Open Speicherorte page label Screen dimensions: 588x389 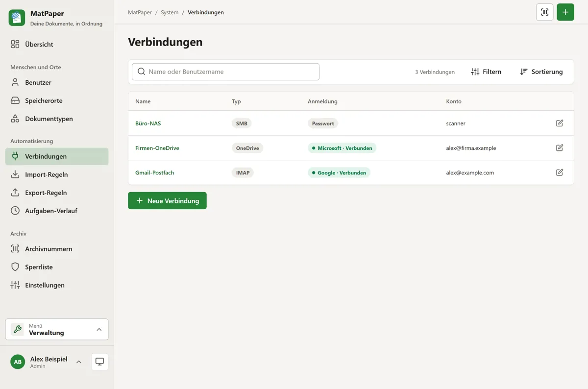click(44, 100)
